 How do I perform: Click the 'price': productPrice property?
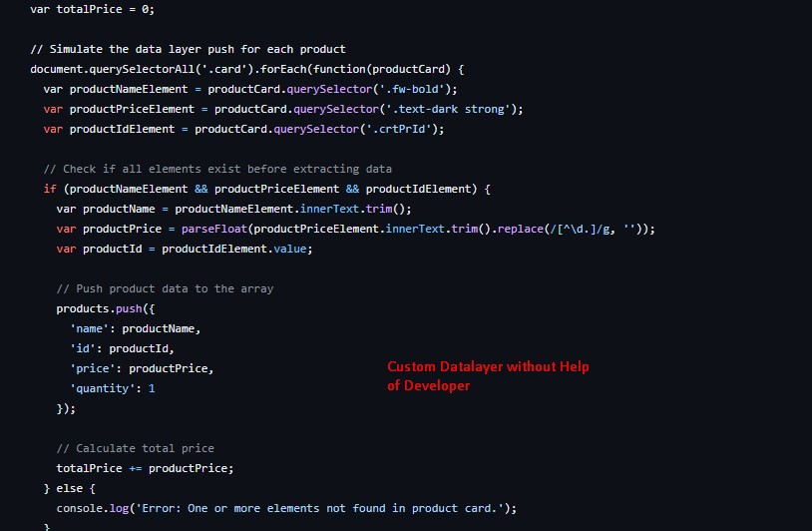point(142,368)
